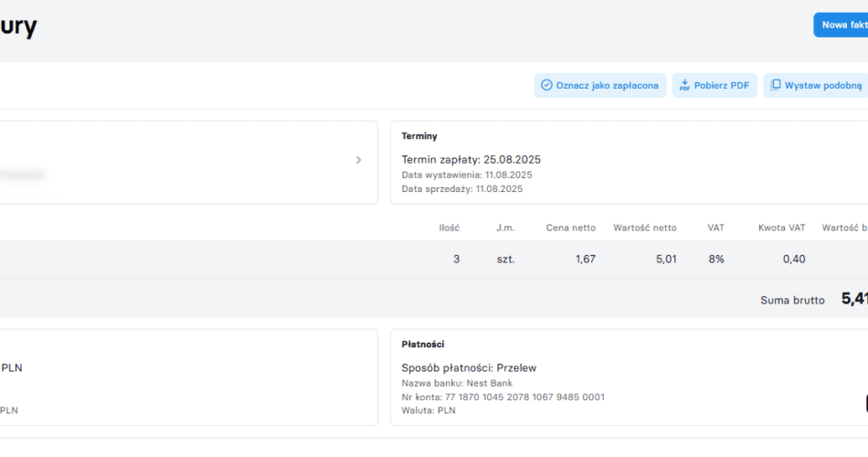Click the Data wystawienia 11.08.2025 line
The image size is (868, 457).
pyautogui.click(x=466, y=175)
